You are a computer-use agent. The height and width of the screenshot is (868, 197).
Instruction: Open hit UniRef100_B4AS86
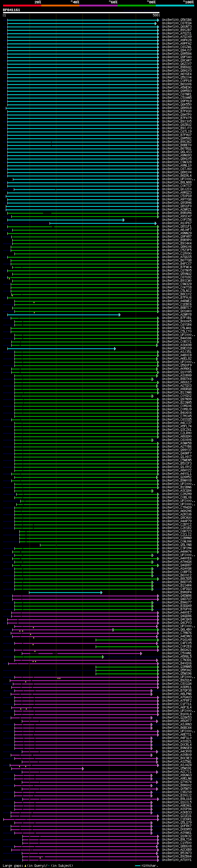pyautogui.click(x=177, y=338)
